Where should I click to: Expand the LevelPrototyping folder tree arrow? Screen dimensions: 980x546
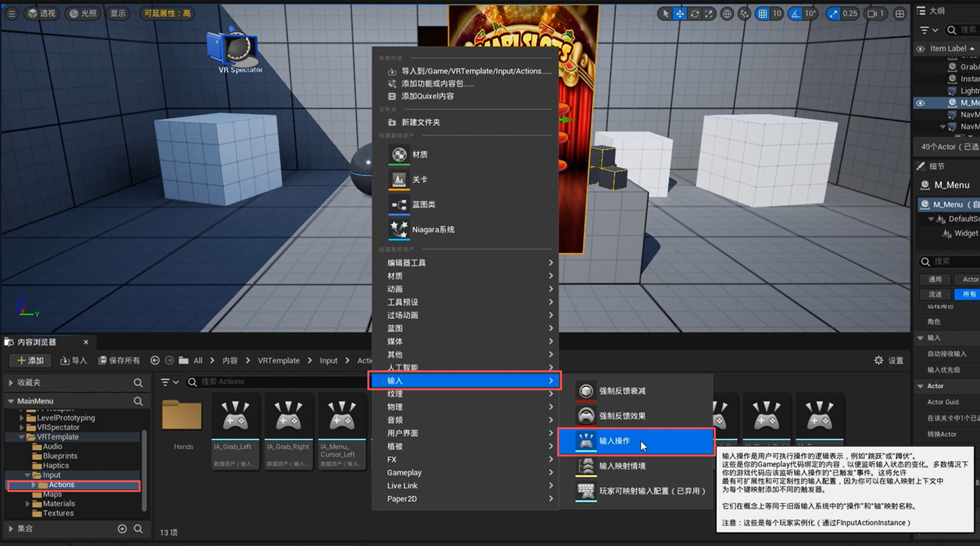[x=21, y=418]
